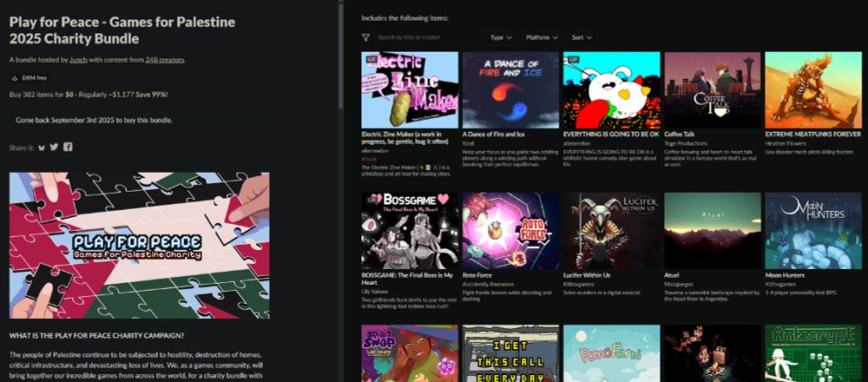This screenshot has height=382, width=868.
Task: Click EVERYTHING IS GOING TO BE OK title
Action: click(x=611, y=134)
